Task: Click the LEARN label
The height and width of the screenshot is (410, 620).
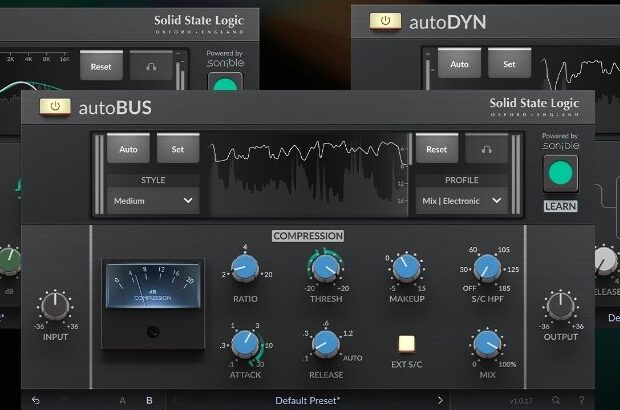Action: 560,206
